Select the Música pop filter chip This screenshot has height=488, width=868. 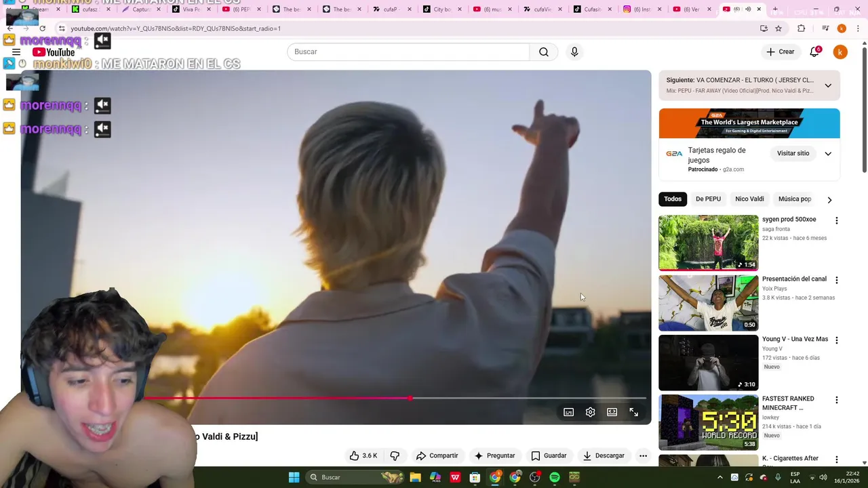point(795,199)
